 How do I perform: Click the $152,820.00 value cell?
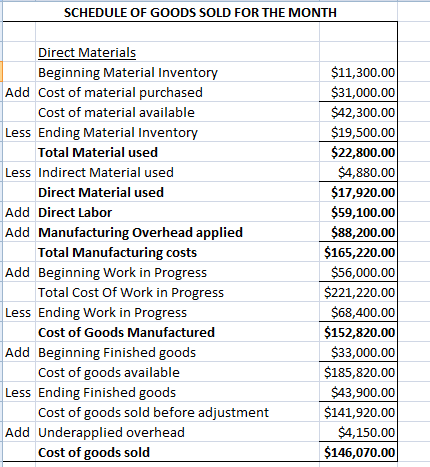point(358,332)
